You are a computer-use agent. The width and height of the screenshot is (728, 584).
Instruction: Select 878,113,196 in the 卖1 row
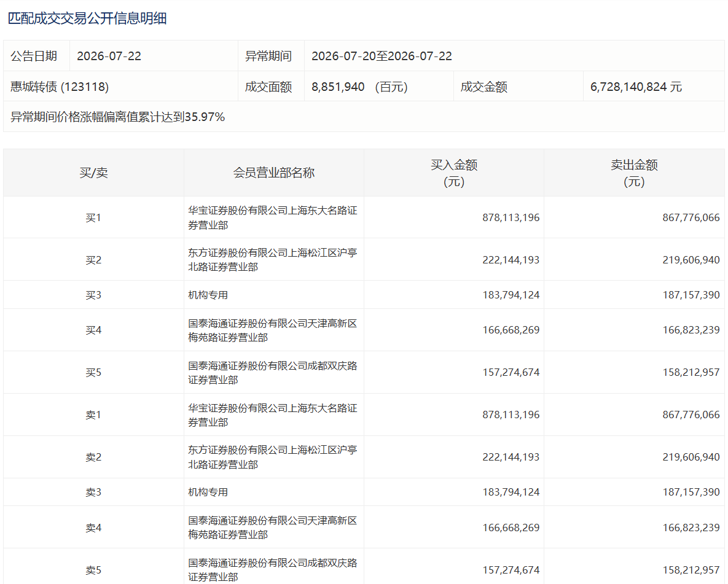(511, 415)
